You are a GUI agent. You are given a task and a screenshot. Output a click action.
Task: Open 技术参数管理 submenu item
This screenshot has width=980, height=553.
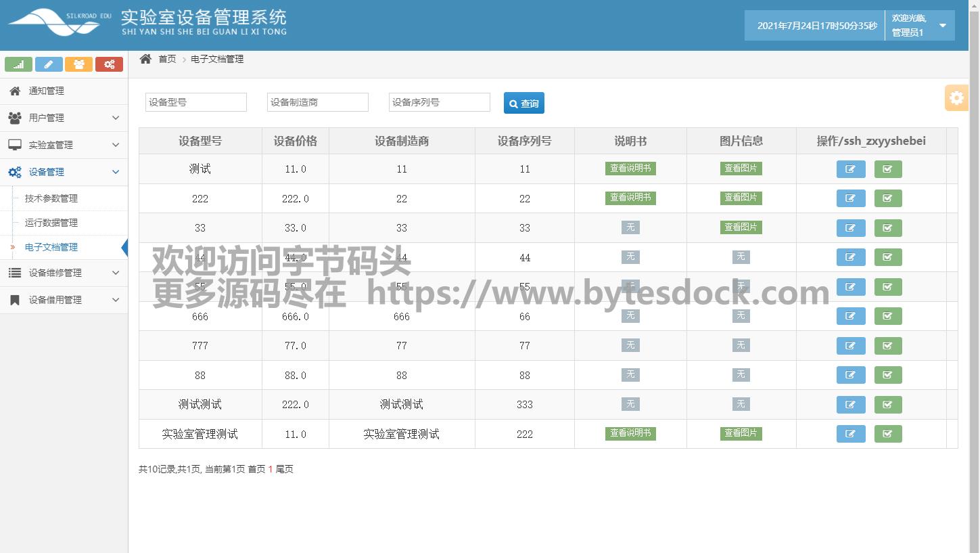(x=51, y=198)
